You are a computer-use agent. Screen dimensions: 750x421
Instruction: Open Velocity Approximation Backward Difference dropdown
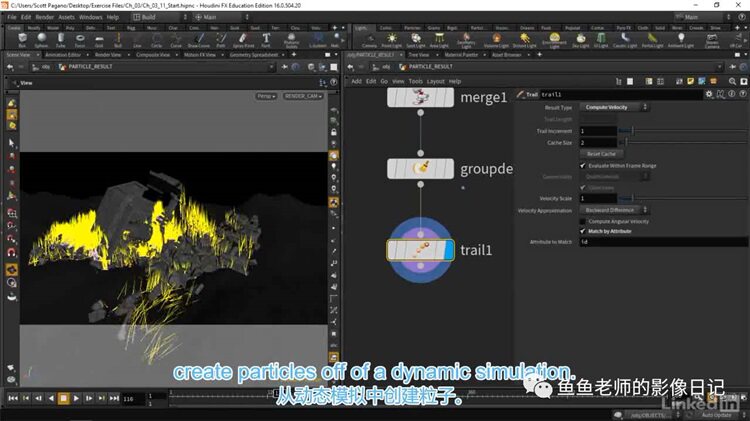pos(615,210)
